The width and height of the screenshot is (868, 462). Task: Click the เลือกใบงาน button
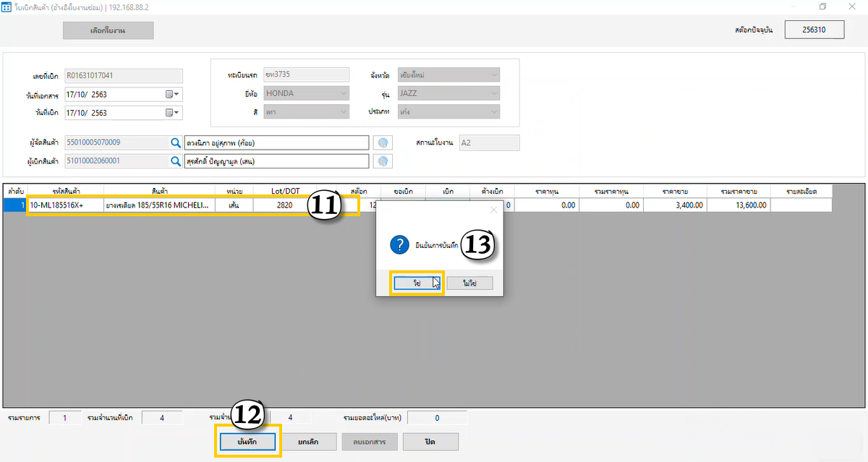(108, 30)
